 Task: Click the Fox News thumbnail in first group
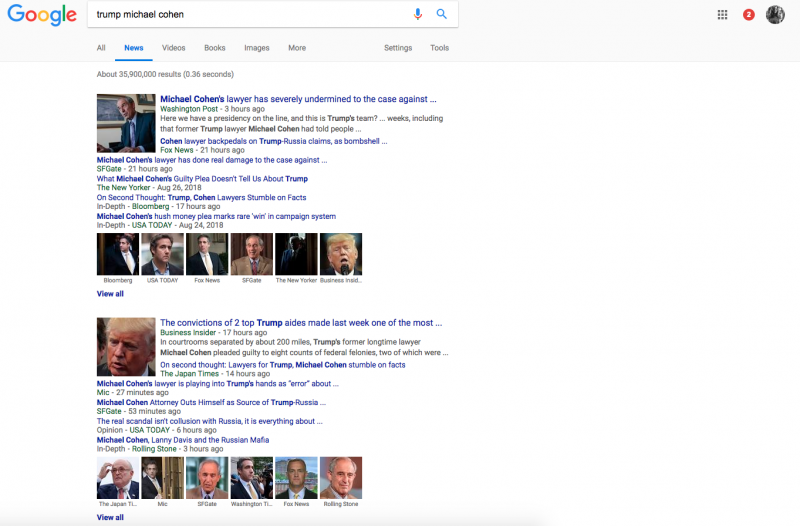(x=207, y=254)
